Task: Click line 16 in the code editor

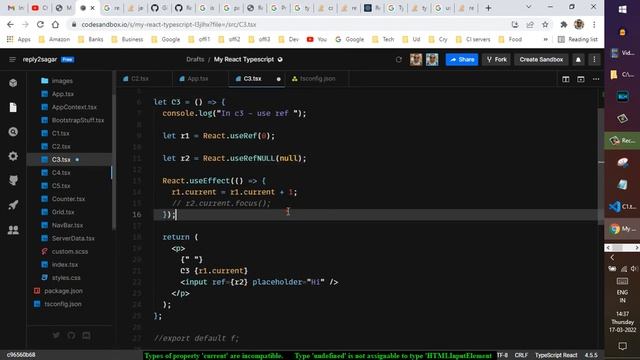Action: 376,214
